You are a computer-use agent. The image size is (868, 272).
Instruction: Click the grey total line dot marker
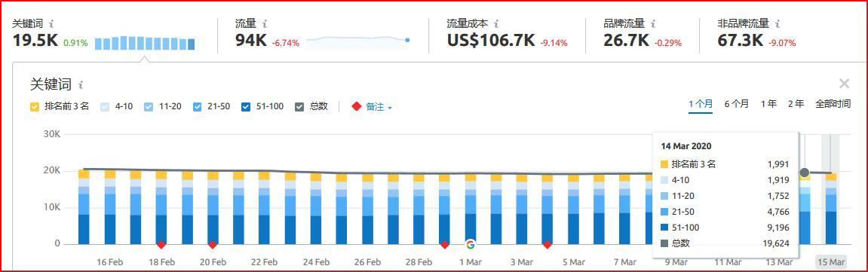(805, 173)
